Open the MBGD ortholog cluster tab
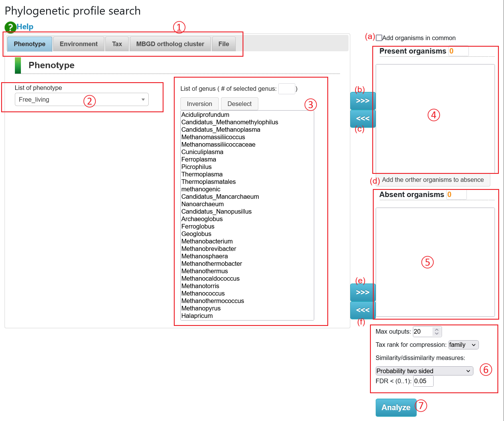The image size is (504, 421). pos(170,44)
